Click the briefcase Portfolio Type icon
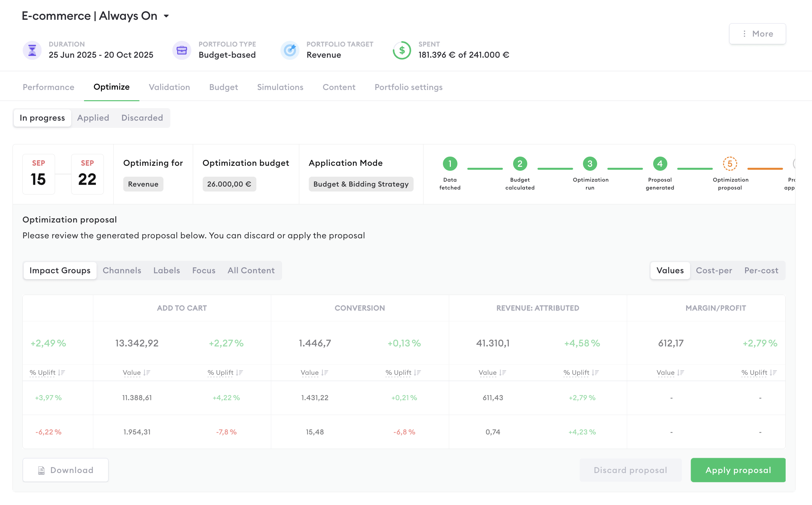812x505 pixels. click(x=182, y=50)
